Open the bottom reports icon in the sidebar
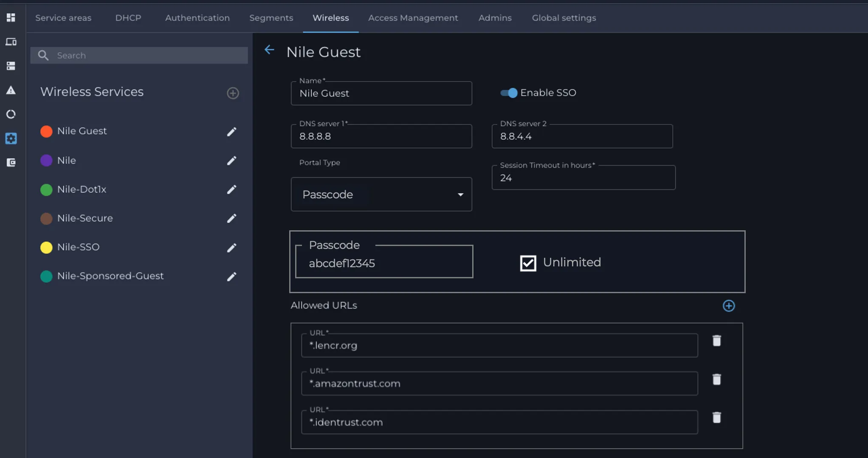 coord(11,162)
